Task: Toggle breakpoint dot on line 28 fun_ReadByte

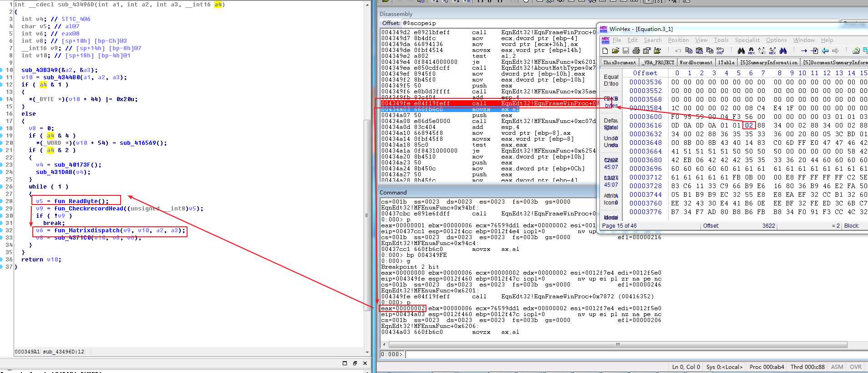Action: [x=2, y=201]
